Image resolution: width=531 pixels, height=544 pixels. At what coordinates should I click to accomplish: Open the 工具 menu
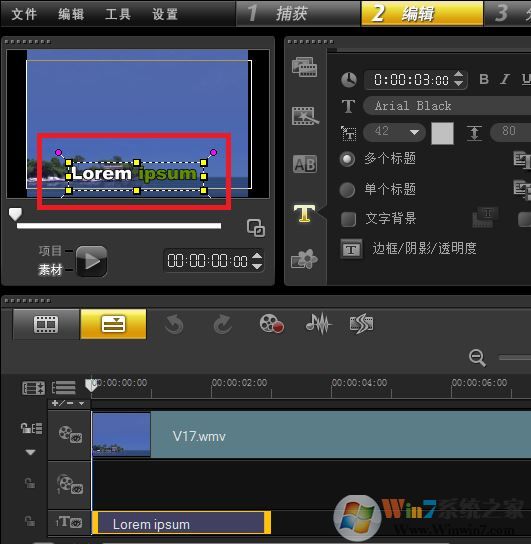(x=118, y=14)
